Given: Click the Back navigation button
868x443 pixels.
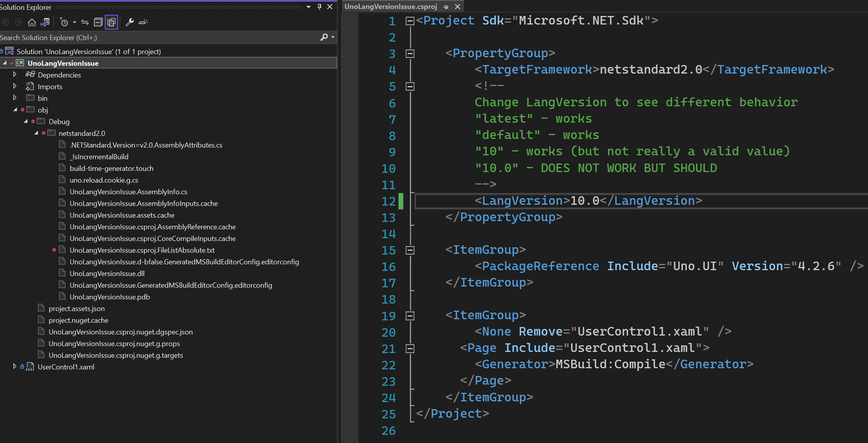Looking at the screenshot, I should [x=5, y=22].
